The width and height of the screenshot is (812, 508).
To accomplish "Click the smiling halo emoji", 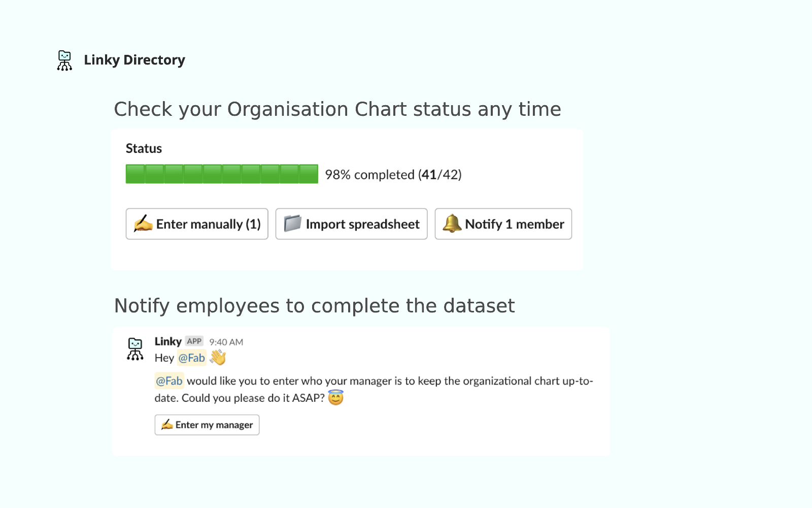I will coord(335,397).
